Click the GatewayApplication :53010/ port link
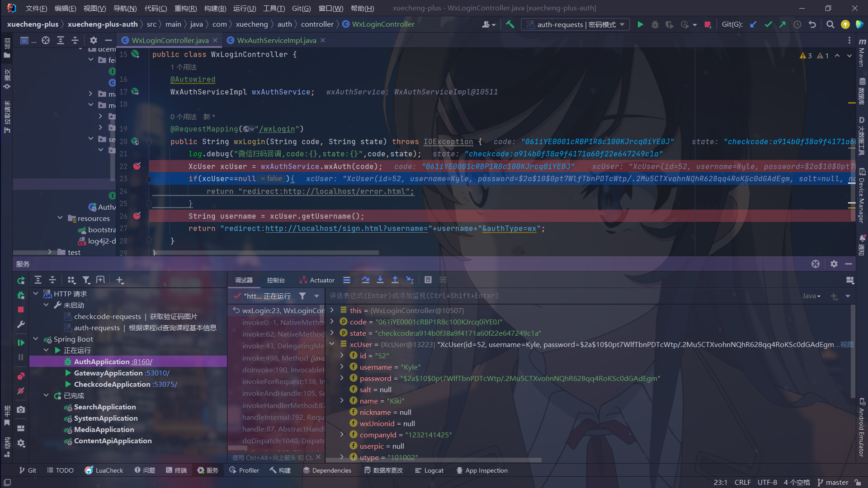This screenshot has width=868, height=488. pos(157,373)
